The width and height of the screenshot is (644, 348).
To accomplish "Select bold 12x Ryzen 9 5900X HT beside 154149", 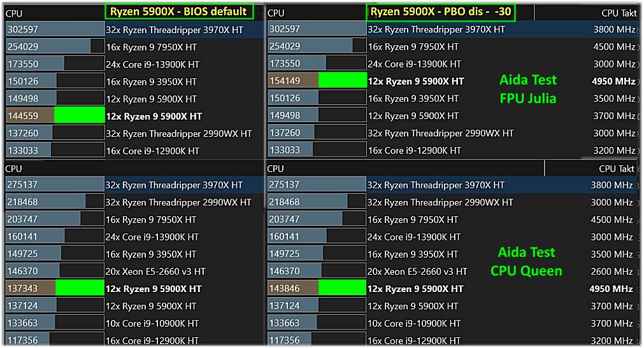I will 416,81.
